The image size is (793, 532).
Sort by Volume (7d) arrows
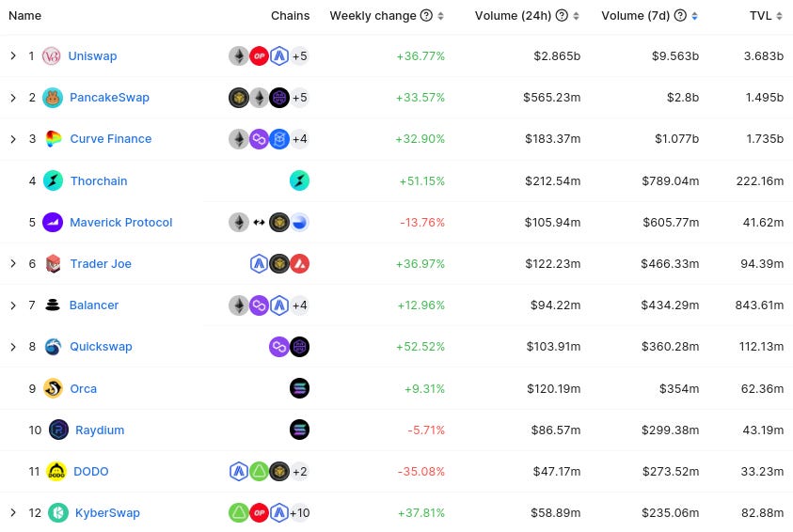(x=694, y=16)
